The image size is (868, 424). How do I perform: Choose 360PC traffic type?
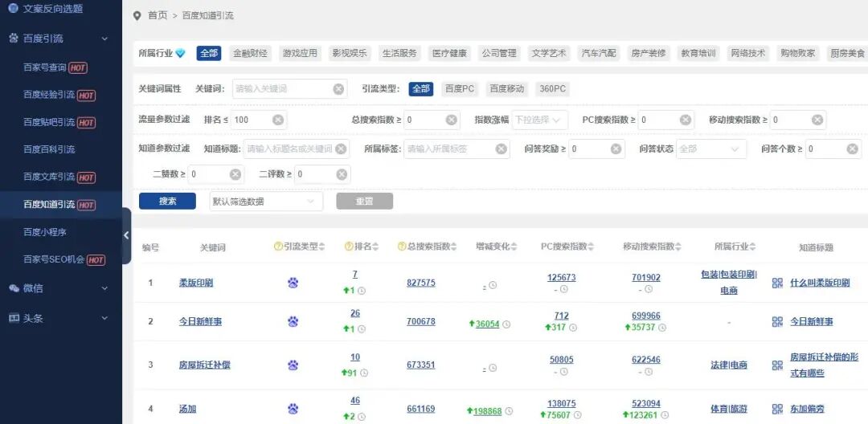(x=552, y=89)
